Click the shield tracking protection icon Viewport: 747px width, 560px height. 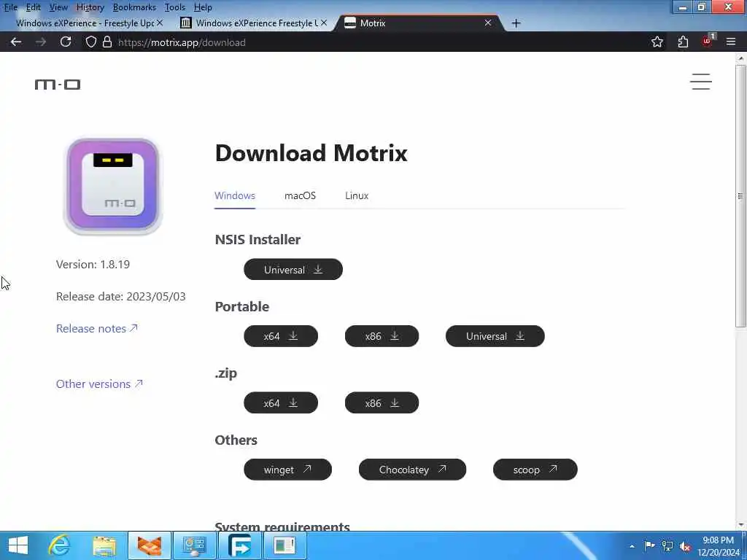(x=91, y=42)
